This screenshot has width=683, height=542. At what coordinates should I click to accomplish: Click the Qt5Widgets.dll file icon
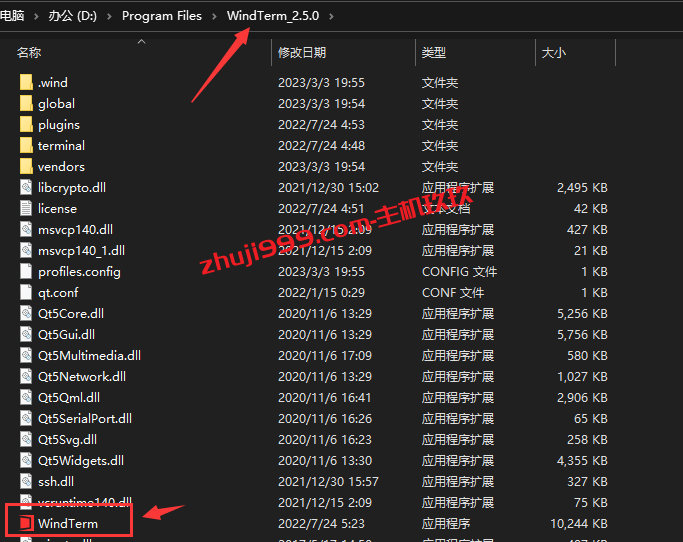tap(26, 461)
